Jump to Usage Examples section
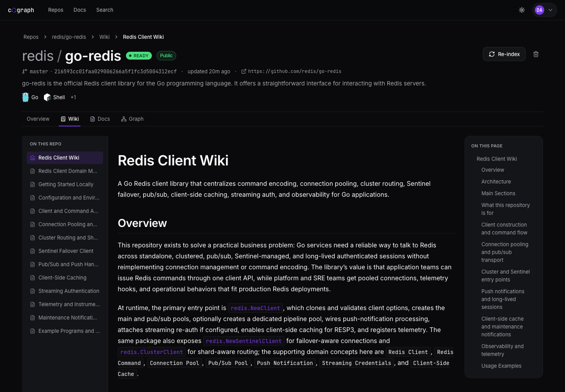This screenshot has height=392, width=565. (x=501, y=366)
